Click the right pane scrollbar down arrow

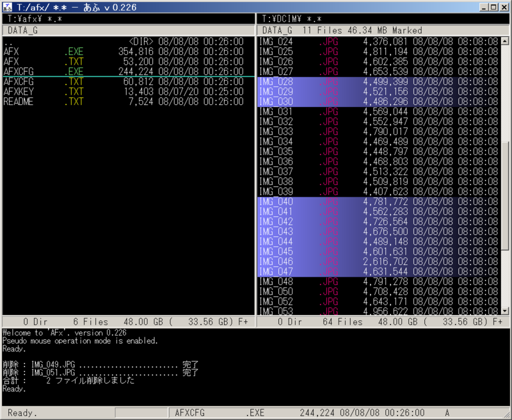pos(505,311)
